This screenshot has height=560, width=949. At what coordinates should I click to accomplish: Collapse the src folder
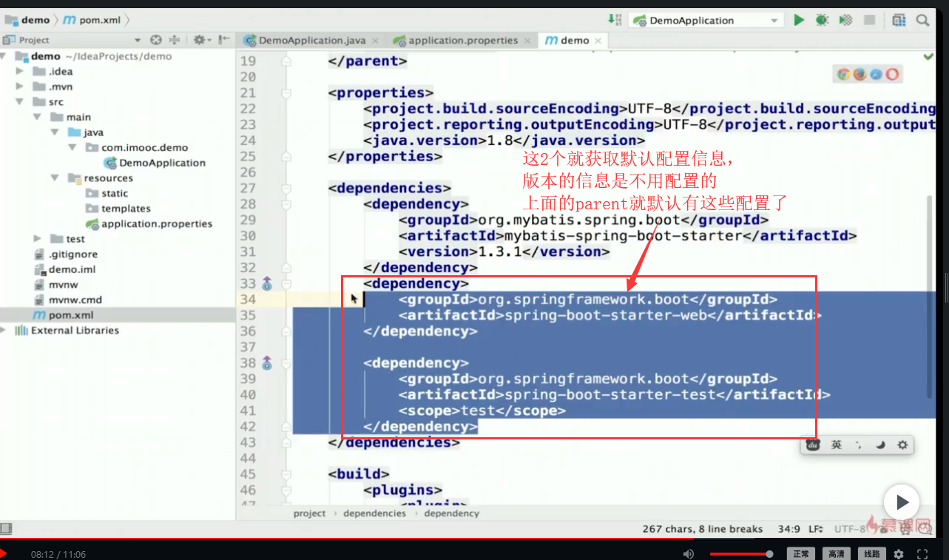point(20,102)
